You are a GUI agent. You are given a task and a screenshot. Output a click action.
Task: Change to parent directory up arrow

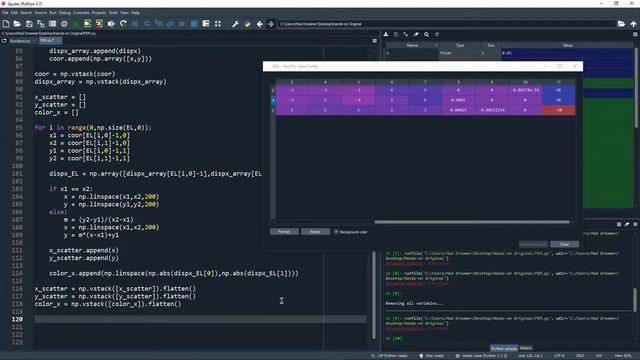pos(633,24)
